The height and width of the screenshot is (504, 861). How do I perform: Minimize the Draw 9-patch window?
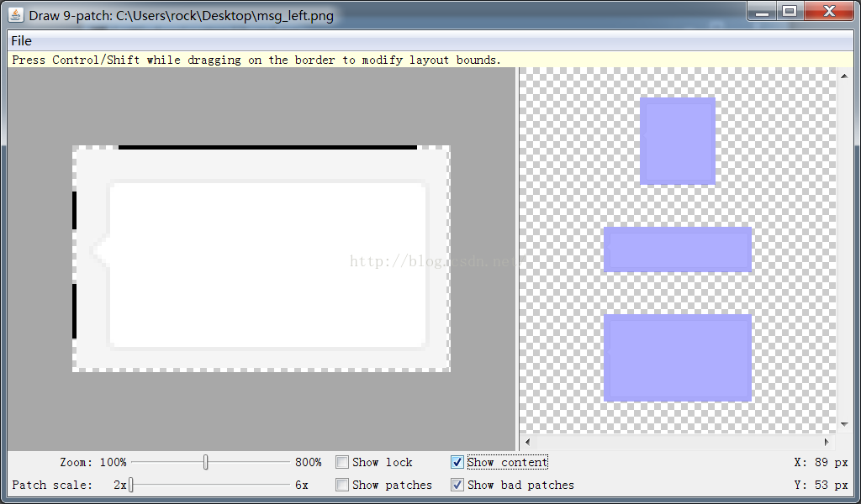pyautogui.click(x=762, y=12)
